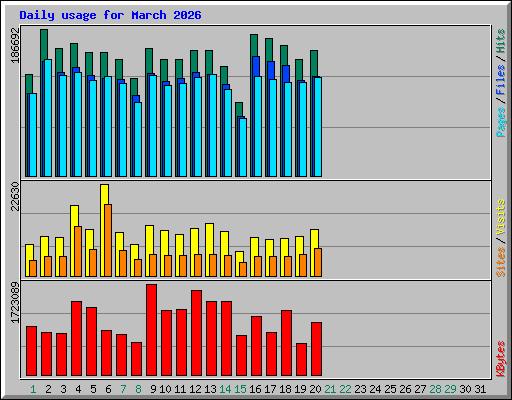This screenshot has width=512, height=400.
Task: Click day 1 on the date axis
Action: (x=33, y=389)
